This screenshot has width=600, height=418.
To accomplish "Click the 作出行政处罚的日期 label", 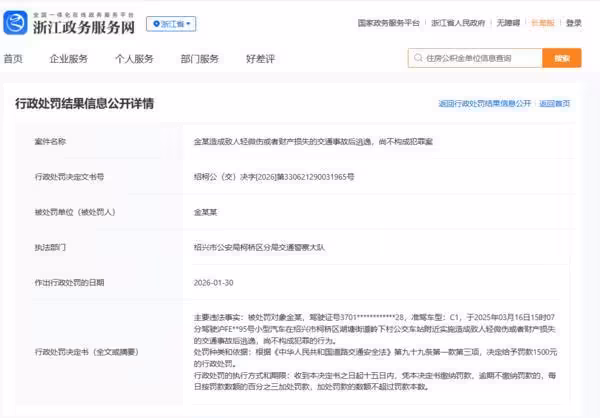I will (x=69, y=282).
